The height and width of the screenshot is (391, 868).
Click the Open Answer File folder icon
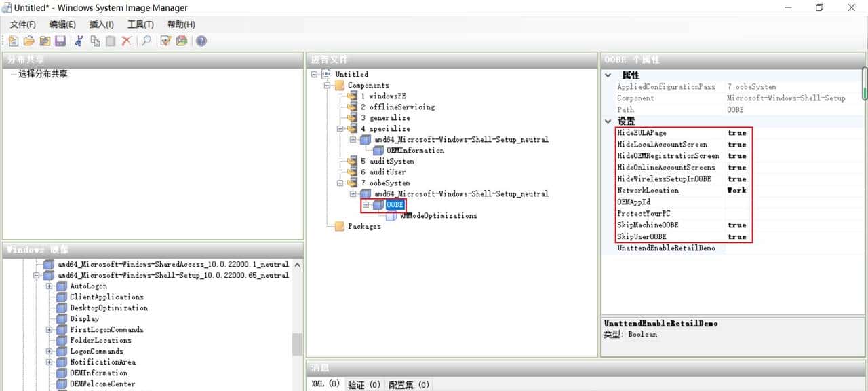[29, 41]
